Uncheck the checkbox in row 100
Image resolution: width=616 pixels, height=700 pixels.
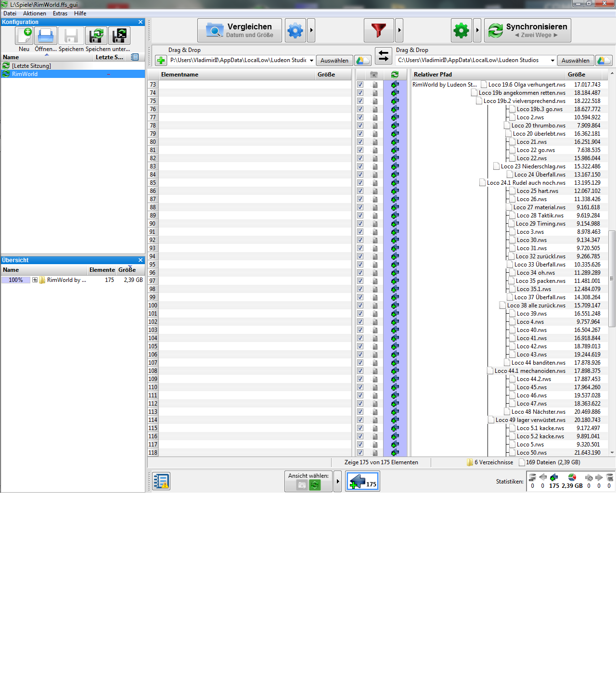pos(360,305)
